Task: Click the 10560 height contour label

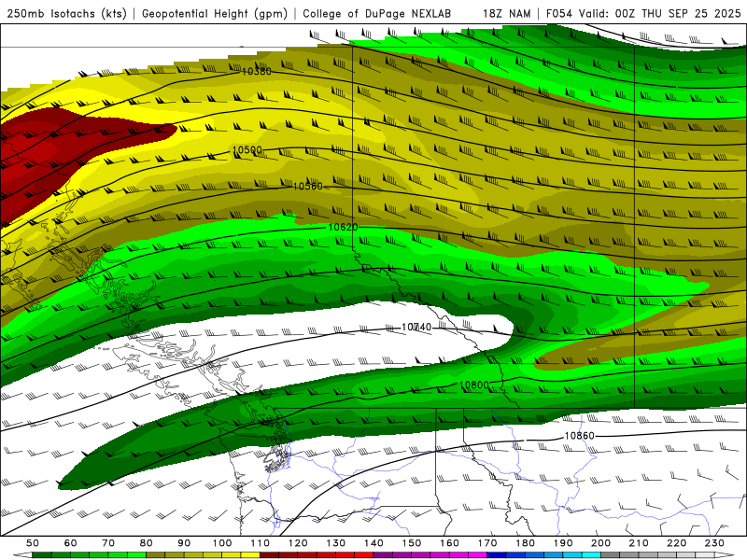Action: [308, 186]
